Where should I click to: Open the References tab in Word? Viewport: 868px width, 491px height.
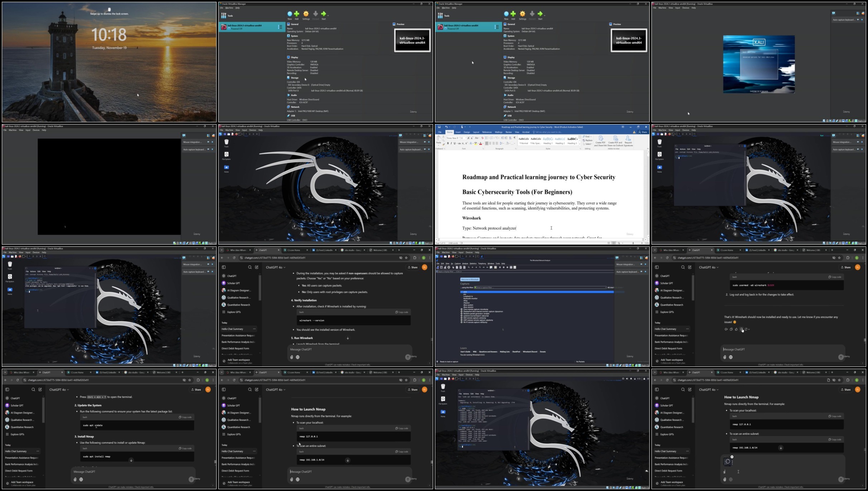487,132
